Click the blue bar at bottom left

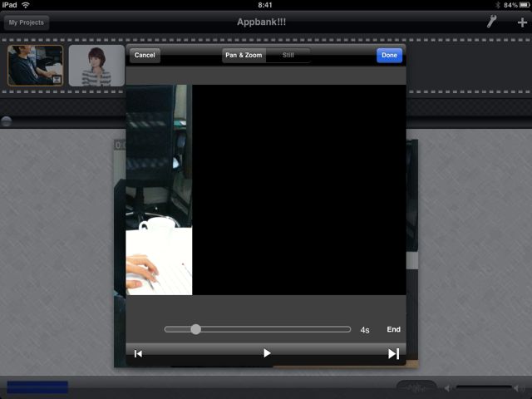[37, 387]
